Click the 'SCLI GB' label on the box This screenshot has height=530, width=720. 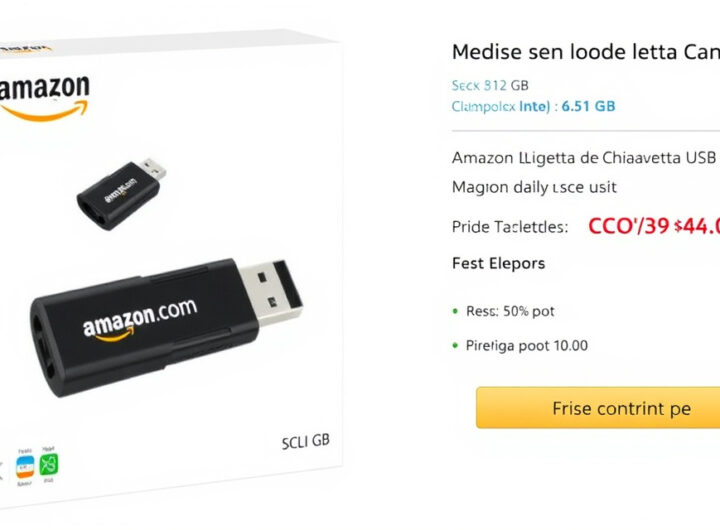pos(305,442)
